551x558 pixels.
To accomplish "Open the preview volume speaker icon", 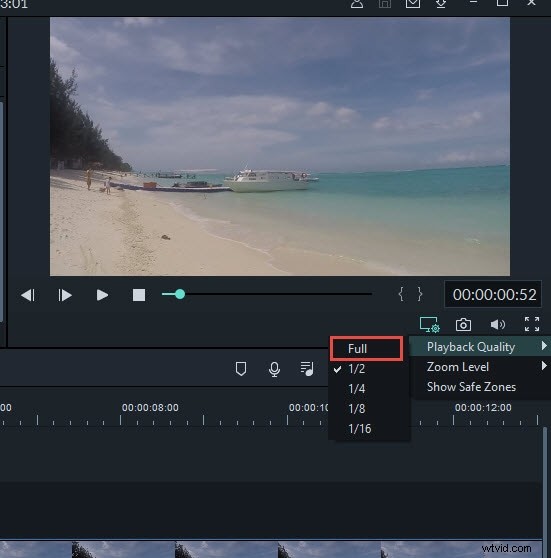I will 498,325.
